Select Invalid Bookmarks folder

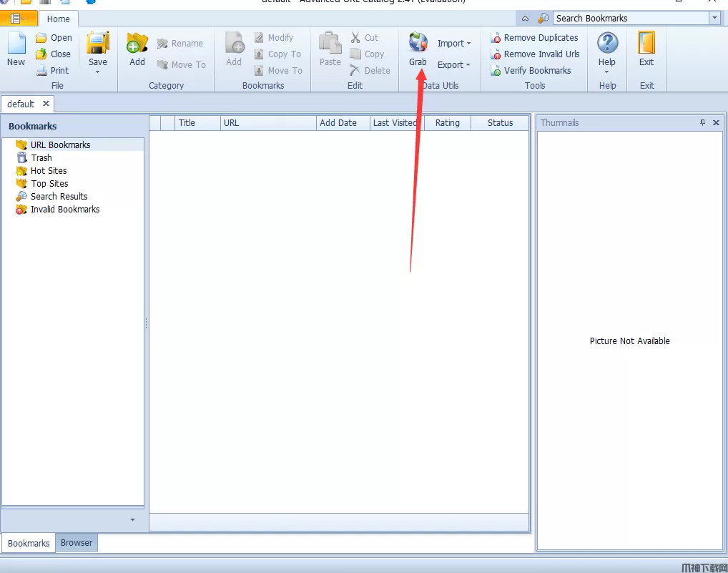(65, 210)
